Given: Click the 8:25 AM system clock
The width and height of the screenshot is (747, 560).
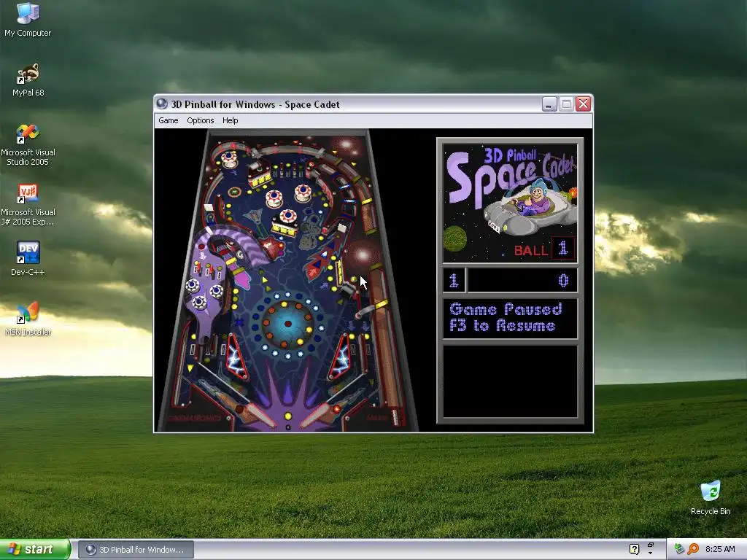Looking at the screenshot, I should (720, 549).
